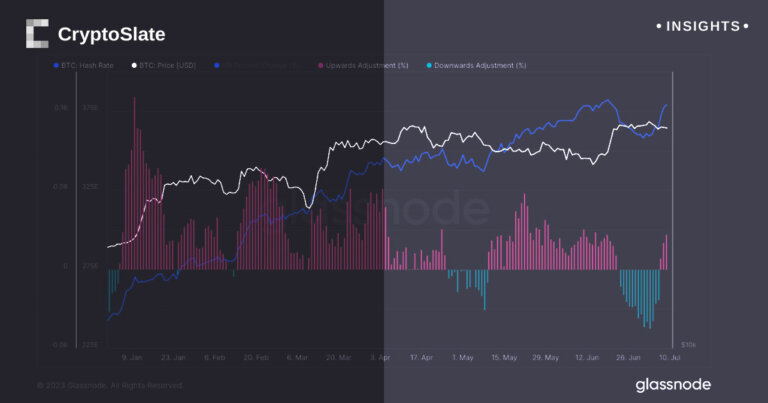Select the 17. Apr date on axis

[422, 357]
